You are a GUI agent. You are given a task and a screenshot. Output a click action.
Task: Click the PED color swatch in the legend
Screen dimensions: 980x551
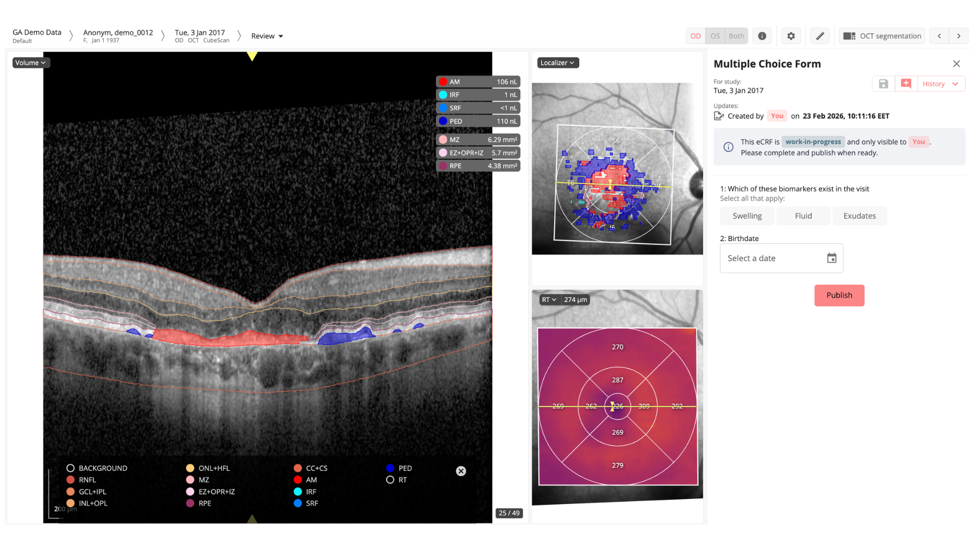click(x=390, y=468)
